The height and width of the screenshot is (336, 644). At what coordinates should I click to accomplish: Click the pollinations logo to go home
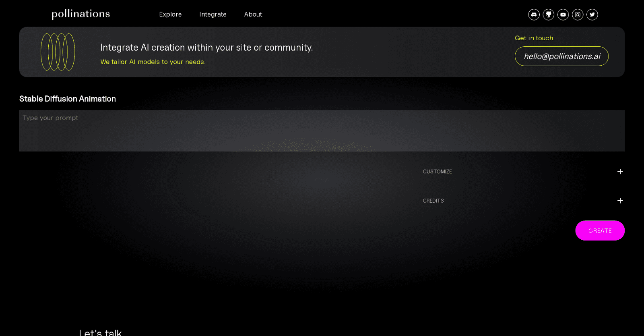point(81,14)
